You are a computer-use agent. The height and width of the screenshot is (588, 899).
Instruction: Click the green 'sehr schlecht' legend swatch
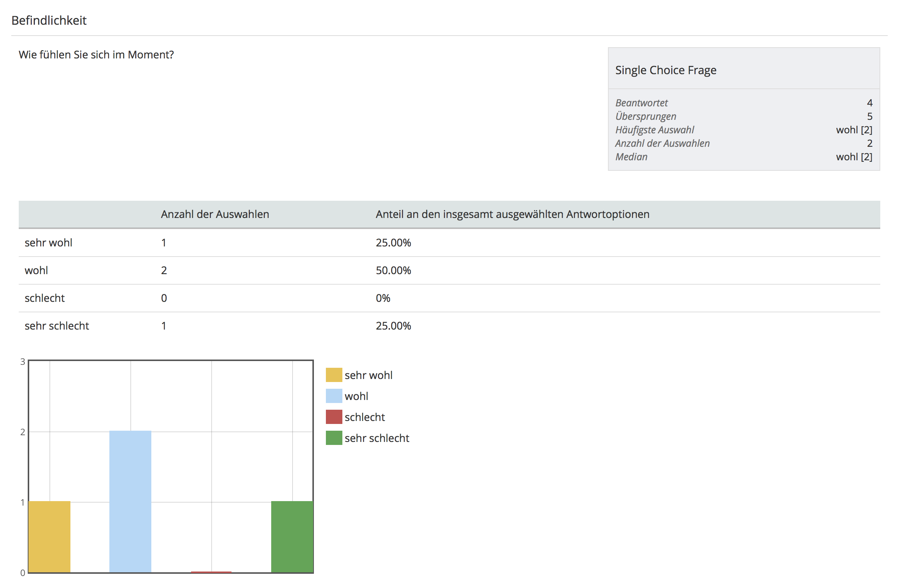(x=334, y=438)
